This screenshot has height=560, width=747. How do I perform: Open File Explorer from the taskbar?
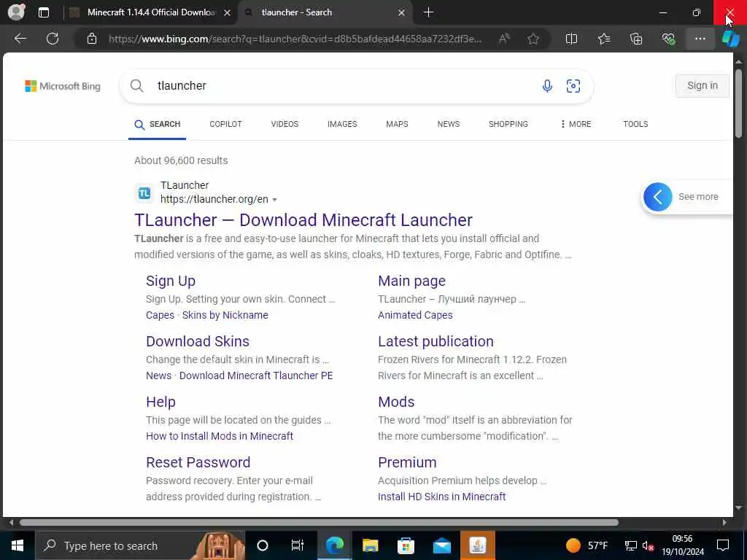click(x=370, y=545)
